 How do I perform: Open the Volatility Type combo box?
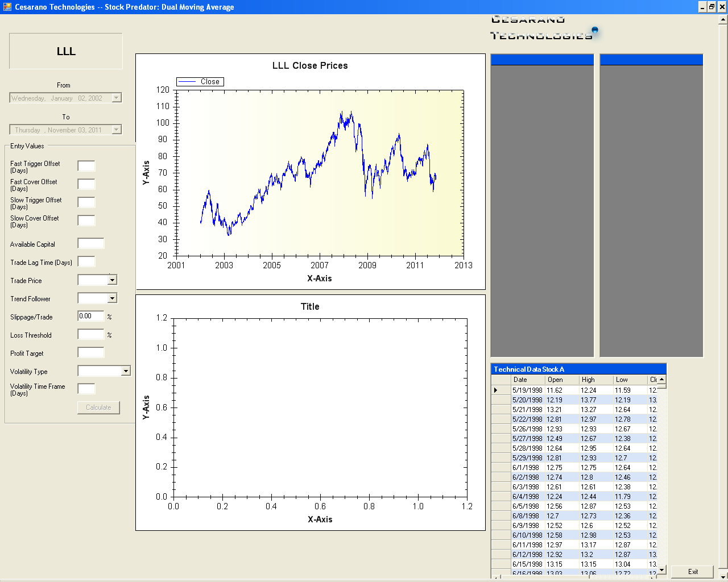(x=126, y=371)
